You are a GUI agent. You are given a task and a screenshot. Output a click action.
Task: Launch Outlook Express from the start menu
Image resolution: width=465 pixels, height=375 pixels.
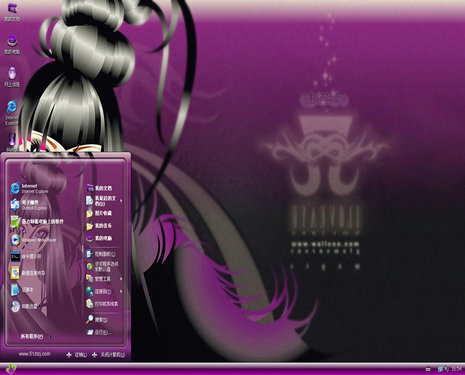[x=29, y=205]
